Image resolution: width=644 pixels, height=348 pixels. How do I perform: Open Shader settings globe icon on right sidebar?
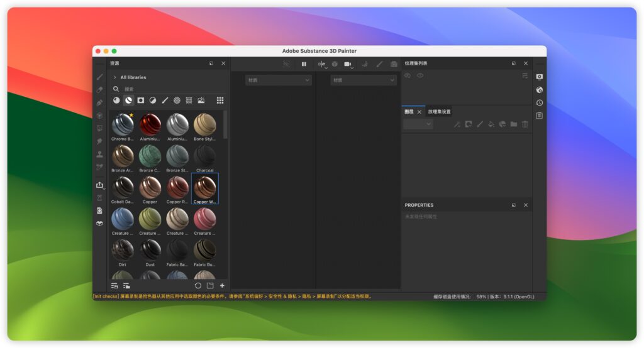coord(540,90)
